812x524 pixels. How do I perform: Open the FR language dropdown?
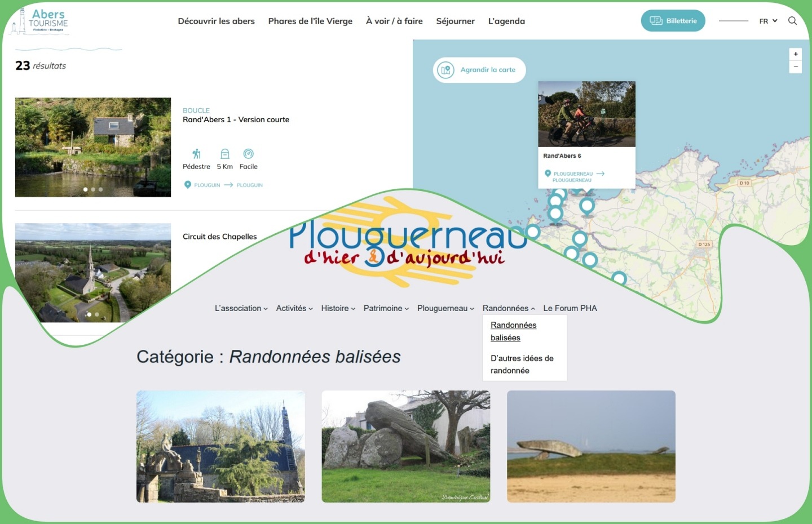point(767,20)
